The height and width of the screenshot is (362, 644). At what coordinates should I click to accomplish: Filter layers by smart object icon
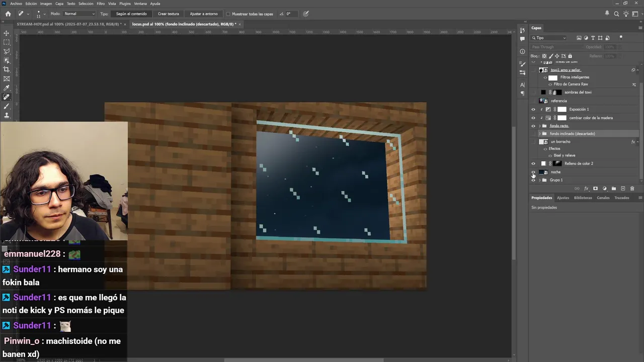coord(607,38)
